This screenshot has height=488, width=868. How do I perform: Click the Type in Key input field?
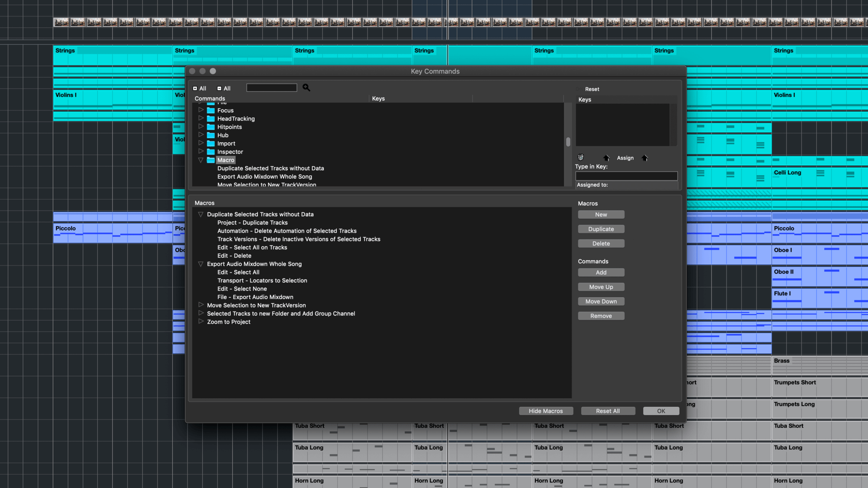626,176
